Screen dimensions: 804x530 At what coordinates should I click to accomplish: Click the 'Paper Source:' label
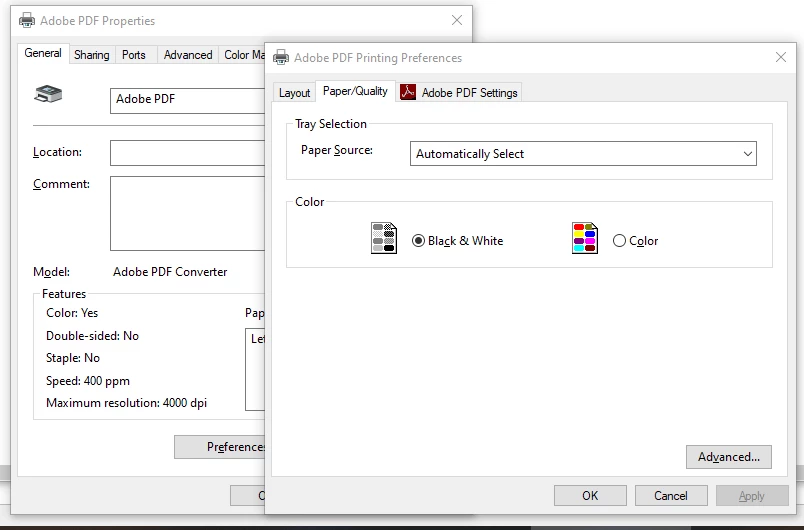[x=337, y=150]
